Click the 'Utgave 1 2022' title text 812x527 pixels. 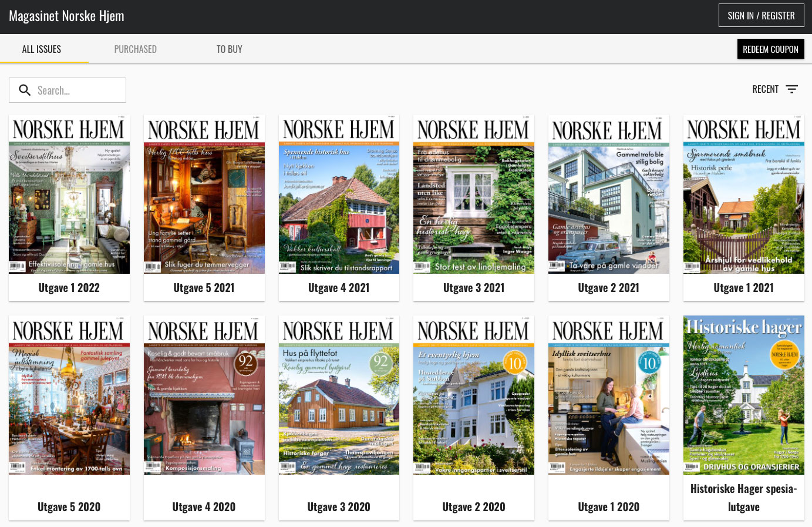pyautogui.click(x=69, y=288)
